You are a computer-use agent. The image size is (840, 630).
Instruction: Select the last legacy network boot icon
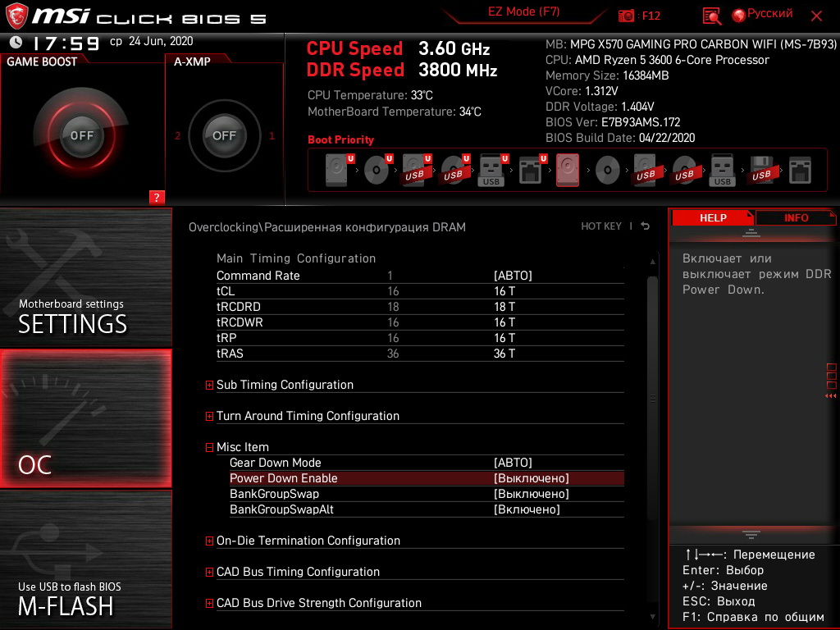tap(801, 171)
